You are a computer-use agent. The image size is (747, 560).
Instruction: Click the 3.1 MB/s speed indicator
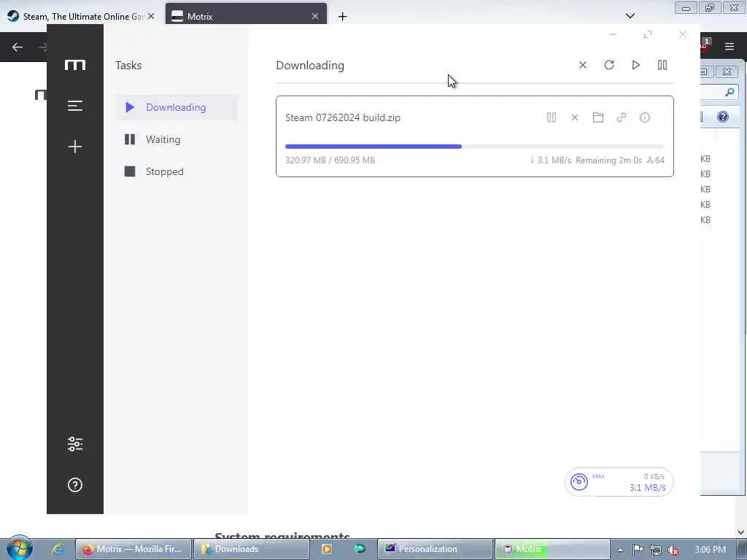point(648,487)
